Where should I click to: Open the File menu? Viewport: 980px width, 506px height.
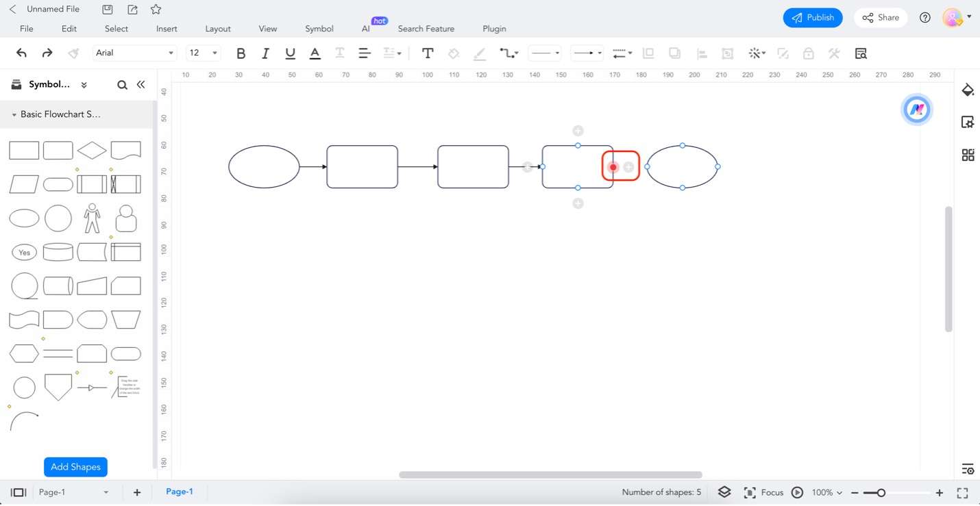(27, 29)
